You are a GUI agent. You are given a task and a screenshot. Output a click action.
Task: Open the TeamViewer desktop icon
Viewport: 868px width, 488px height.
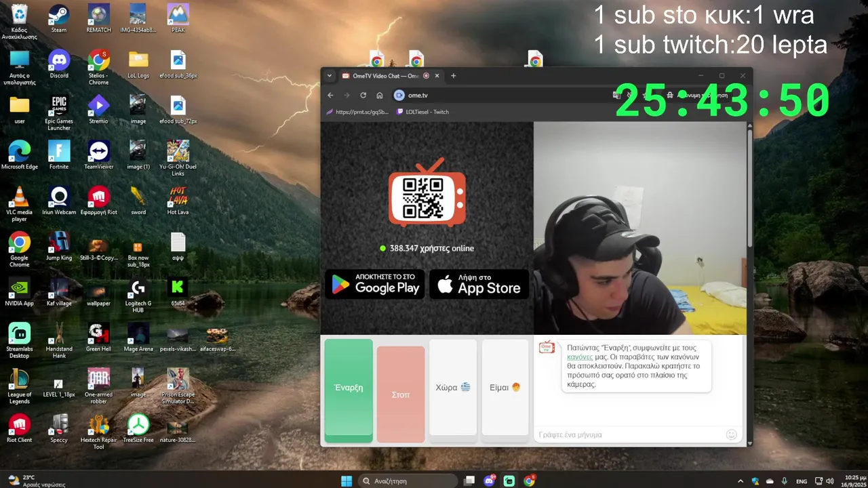[98, 156]
